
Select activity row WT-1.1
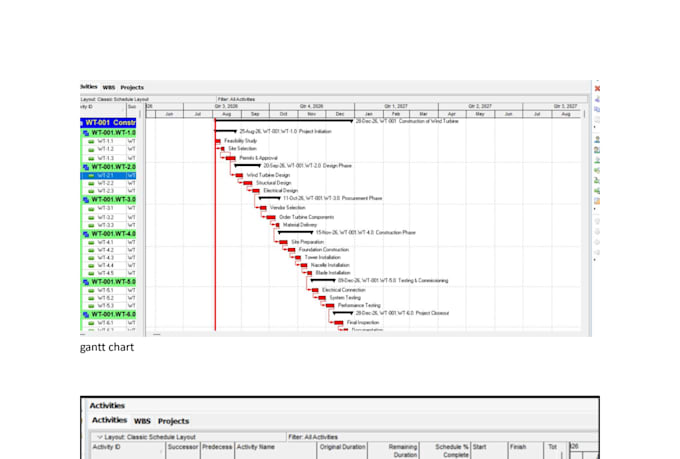tap(109, 141)
